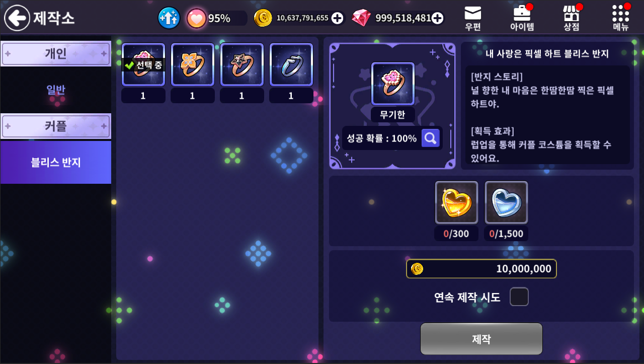644x364 pixels.
Task: Tap the blue heart material
Action: tap(506, 202)
